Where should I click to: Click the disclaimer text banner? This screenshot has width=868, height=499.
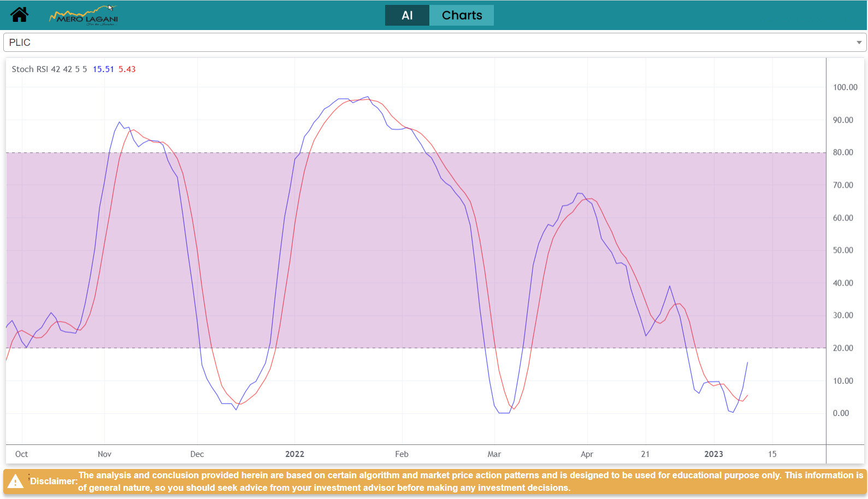pyautogui.click(x=470, y=482)
